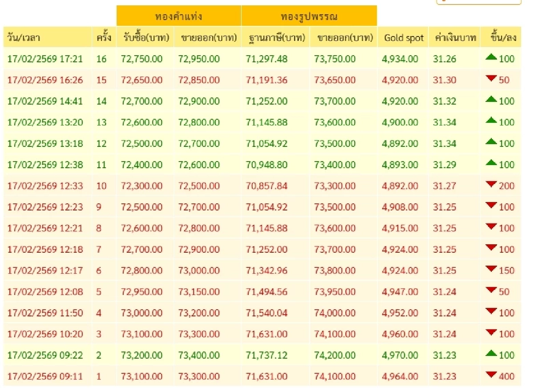Select the 17/02/2569 09:11 date entry
This screenshot has width=534, height=392.
[x=45, y=376]
